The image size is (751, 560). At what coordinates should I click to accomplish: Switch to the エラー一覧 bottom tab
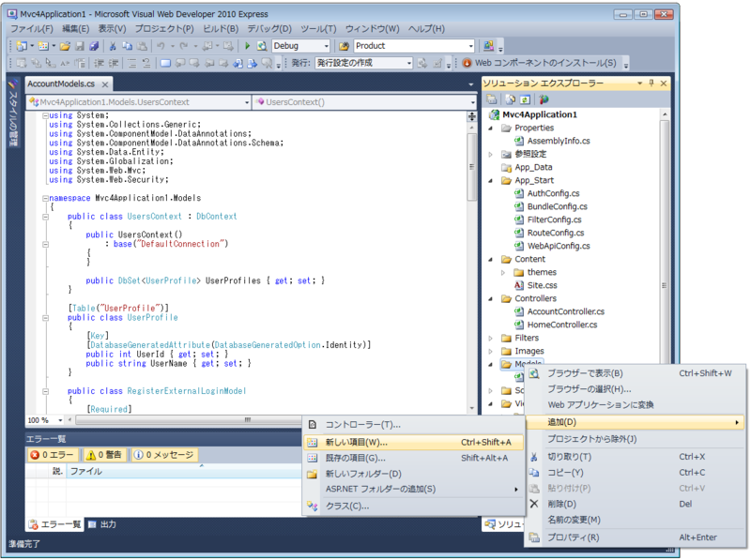click(55, 525)
